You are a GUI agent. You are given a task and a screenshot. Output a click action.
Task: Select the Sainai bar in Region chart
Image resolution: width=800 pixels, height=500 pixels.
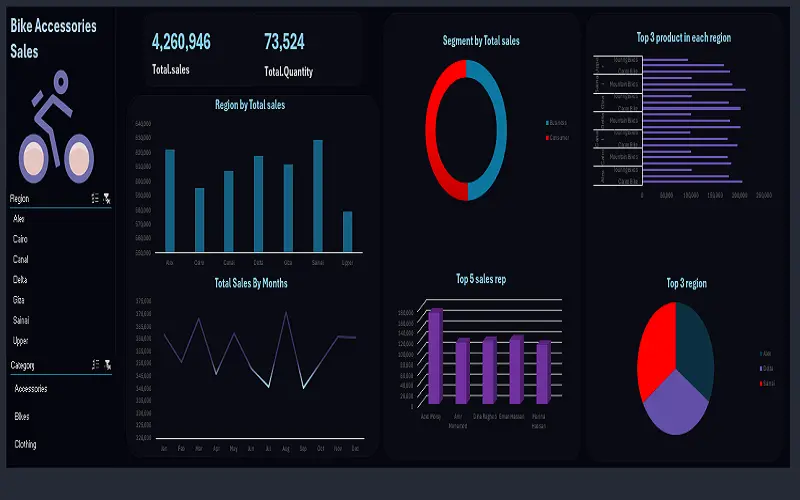318,196
